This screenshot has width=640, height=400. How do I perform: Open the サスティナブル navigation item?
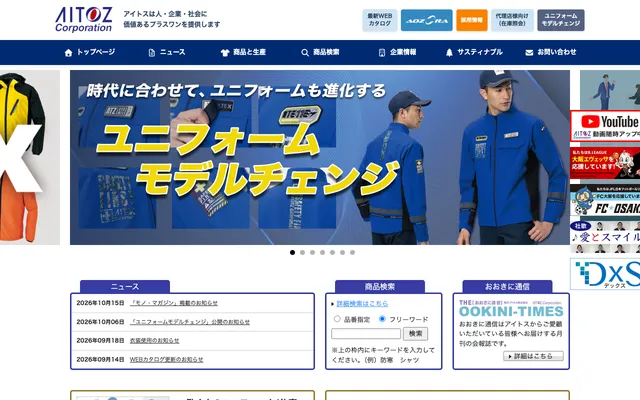480,52
